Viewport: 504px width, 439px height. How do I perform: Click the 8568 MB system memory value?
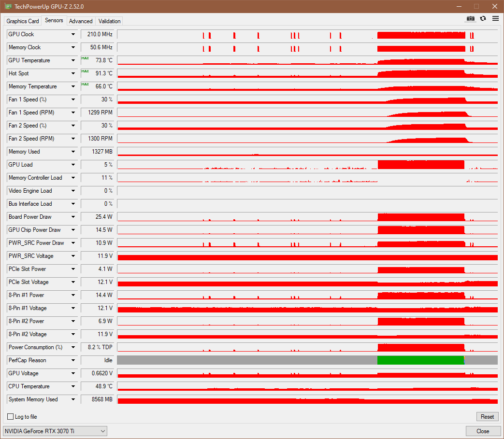(x=98, y=399)
